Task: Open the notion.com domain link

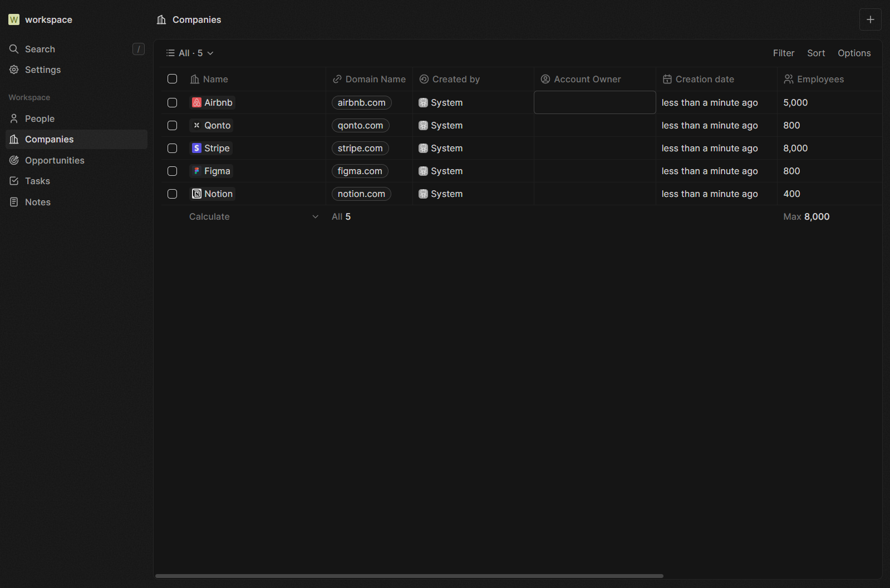Action: (361, 194)
